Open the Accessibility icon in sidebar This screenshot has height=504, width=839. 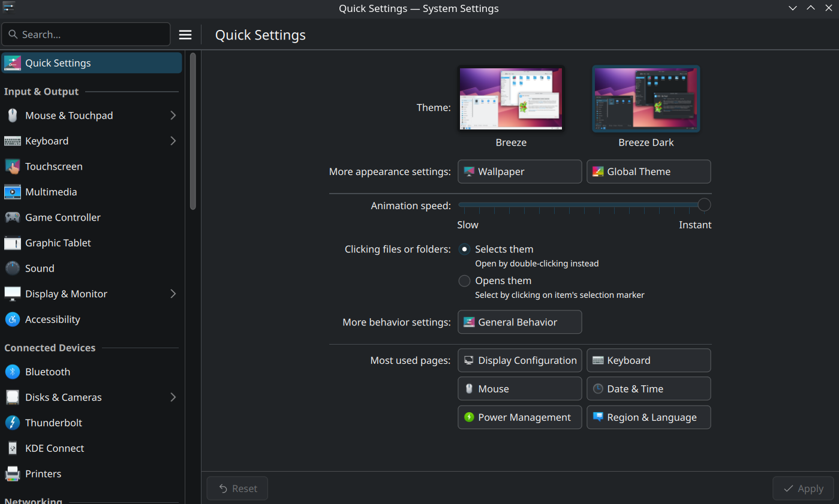click(13, 319)
